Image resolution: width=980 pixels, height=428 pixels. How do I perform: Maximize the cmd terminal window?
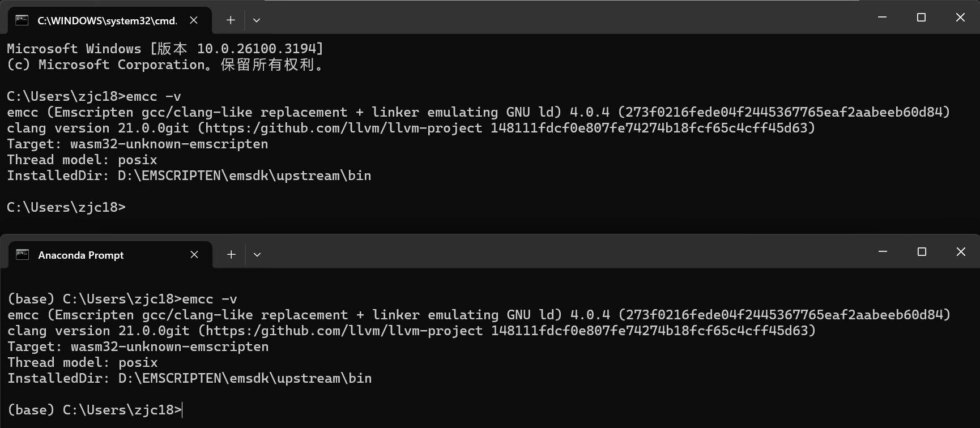click(x=921, y=18)
